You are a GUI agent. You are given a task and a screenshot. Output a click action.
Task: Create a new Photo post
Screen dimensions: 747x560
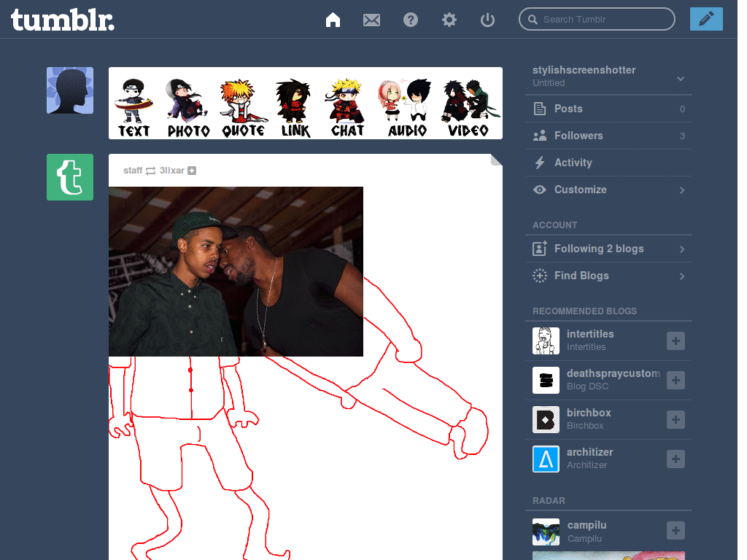point(188,108)
